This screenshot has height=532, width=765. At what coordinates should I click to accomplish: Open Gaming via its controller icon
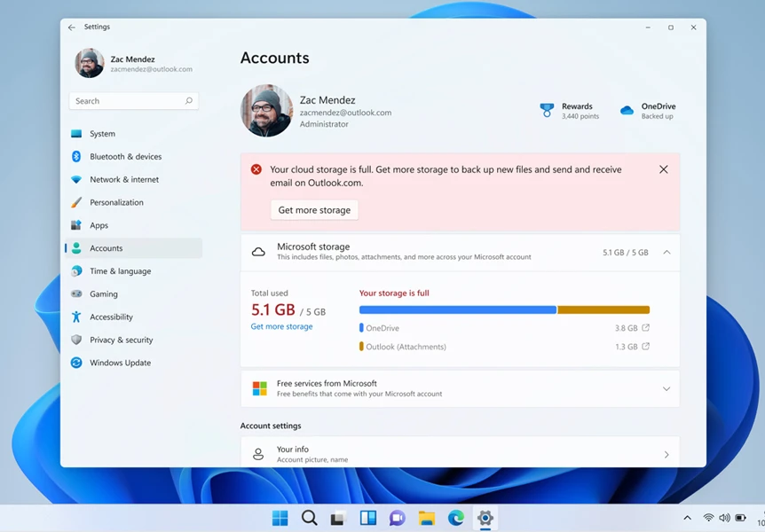(76, 294)
